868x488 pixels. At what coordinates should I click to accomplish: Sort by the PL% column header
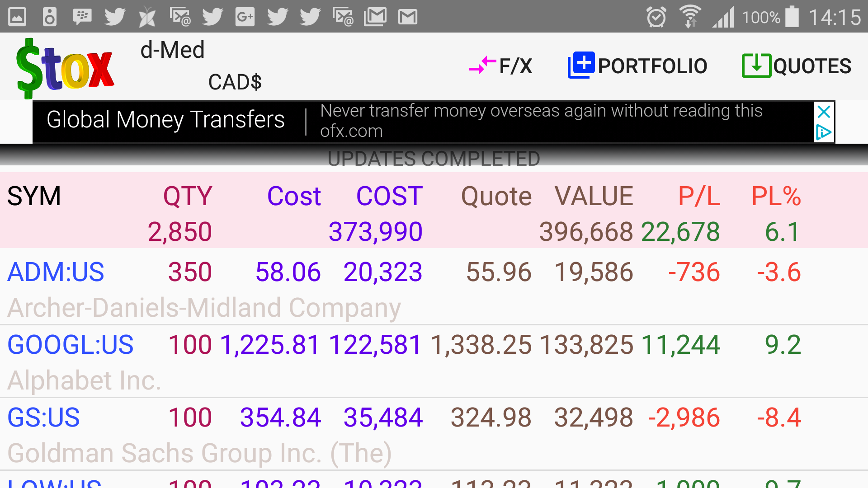tap(776, 196)
